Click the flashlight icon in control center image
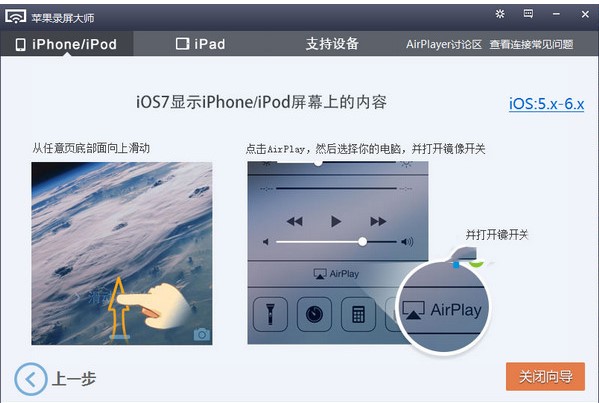This screenshot has height=403, width=599. [x=270, y=314]
